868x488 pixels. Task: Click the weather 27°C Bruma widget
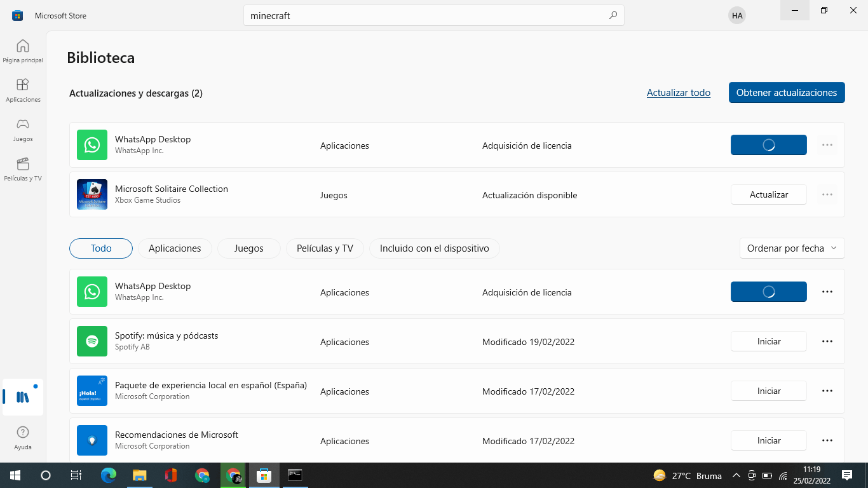[688, 475]
